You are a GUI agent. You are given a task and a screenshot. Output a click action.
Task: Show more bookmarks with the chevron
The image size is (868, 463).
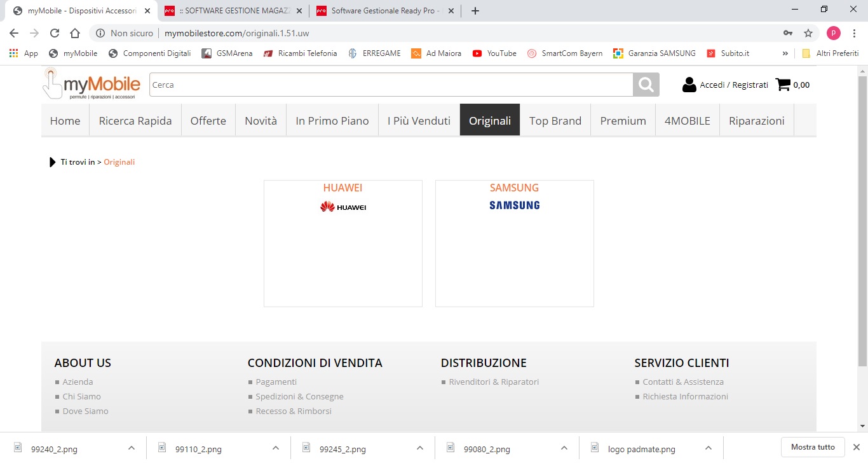click(x=785, y=53)
